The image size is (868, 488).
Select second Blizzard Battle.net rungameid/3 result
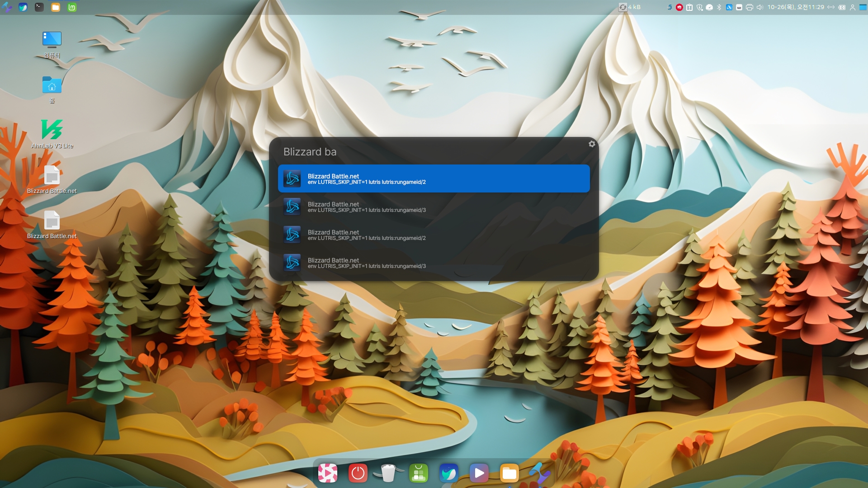434,207
